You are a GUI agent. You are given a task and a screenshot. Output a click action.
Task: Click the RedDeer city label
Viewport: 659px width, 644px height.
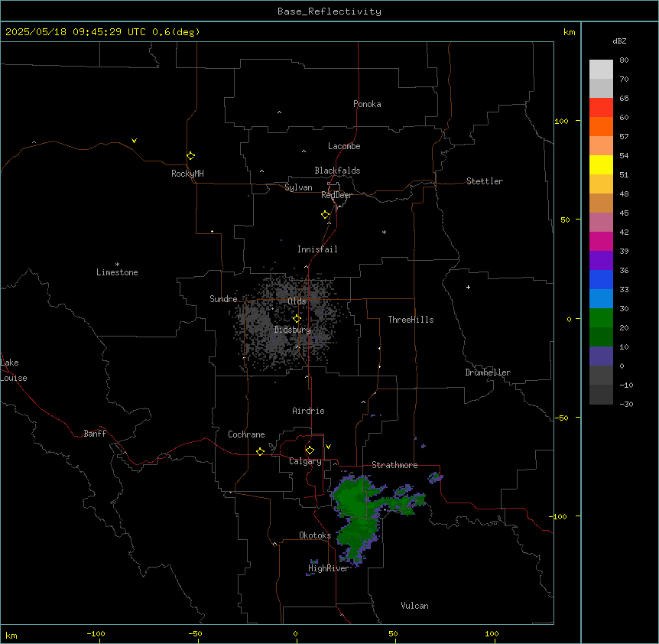[x=336, y=195]
